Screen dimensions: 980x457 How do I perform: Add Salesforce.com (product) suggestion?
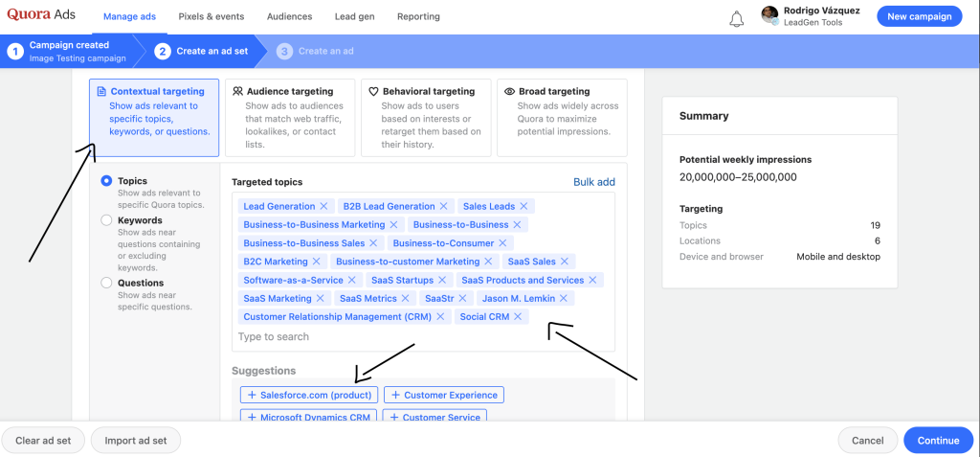pyautogui.click(x=309, y=395)
